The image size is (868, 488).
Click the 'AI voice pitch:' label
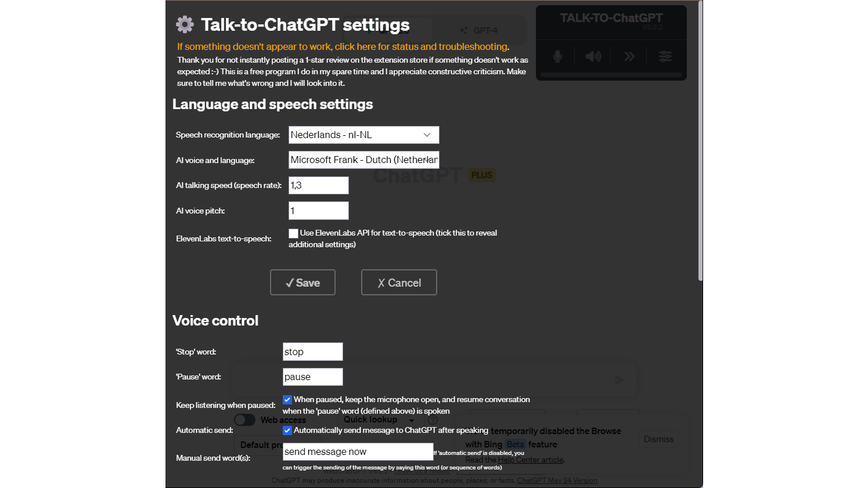[x=200, y=211]
